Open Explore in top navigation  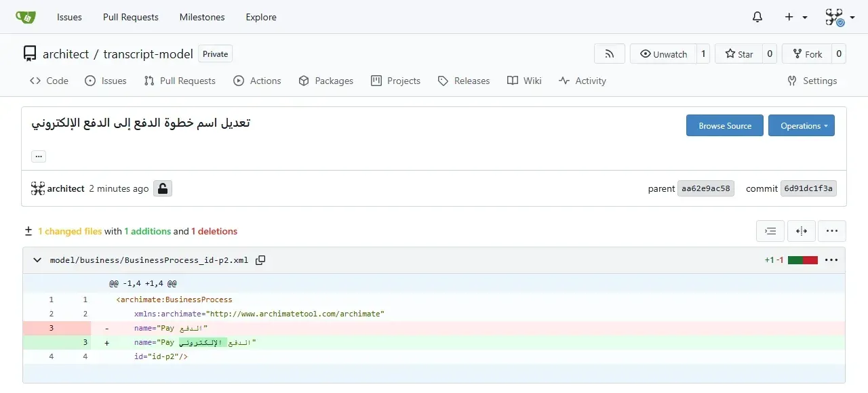[261, 17]
